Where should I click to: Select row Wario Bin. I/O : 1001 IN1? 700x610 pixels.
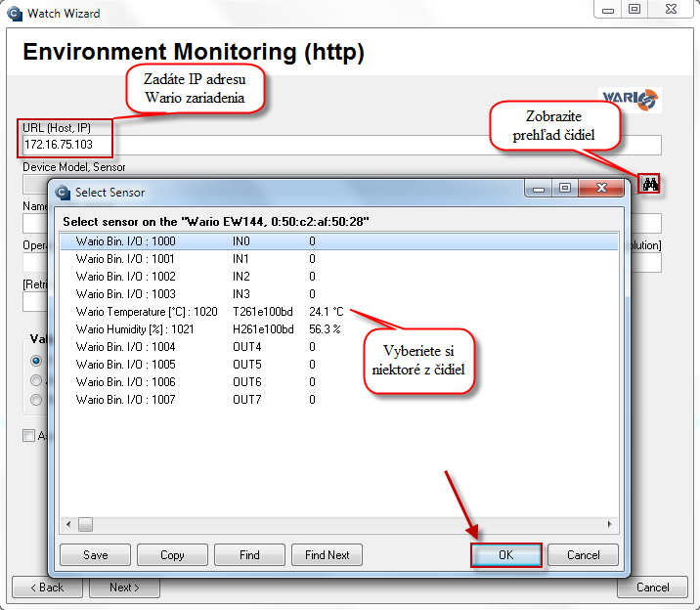point(339,259)
